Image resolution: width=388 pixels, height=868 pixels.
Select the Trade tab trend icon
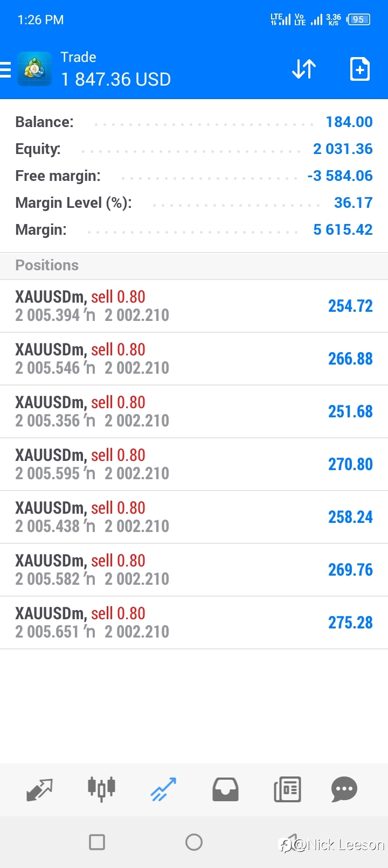pos(163,789)
